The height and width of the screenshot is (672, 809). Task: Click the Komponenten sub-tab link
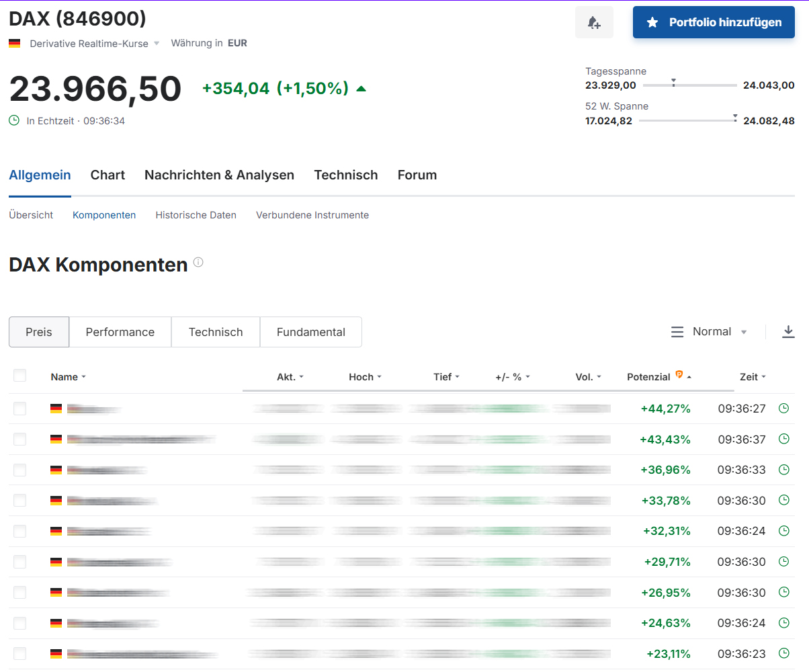(x=104, y=215)
